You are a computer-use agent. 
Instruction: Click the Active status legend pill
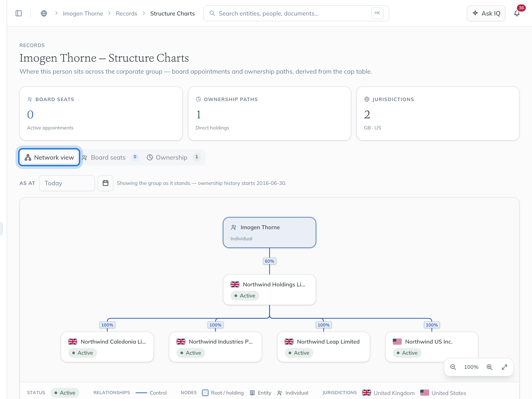[65, 393]
